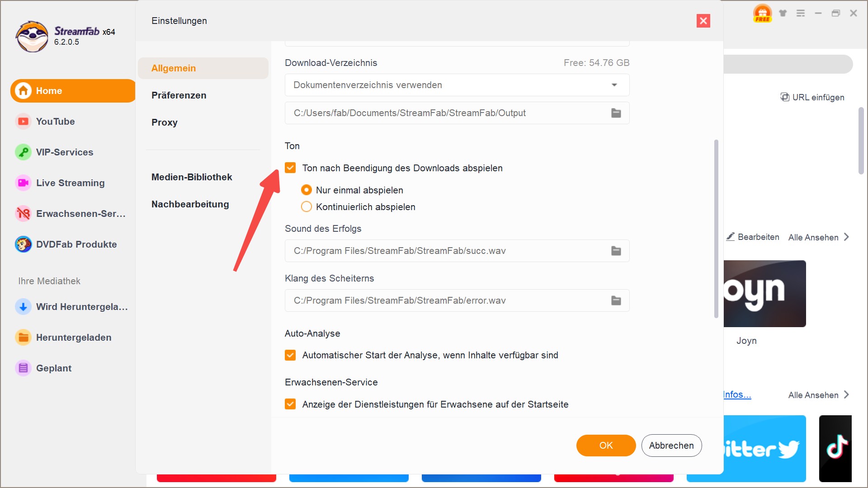Click the Geplant schedule icon

[23, 368]
